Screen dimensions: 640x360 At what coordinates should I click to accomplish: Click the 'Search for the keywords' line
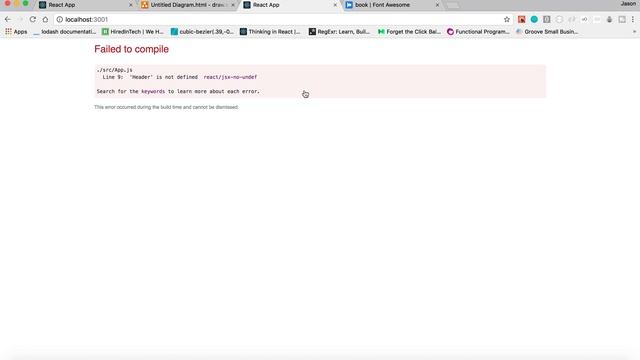(x=178, y=91)
